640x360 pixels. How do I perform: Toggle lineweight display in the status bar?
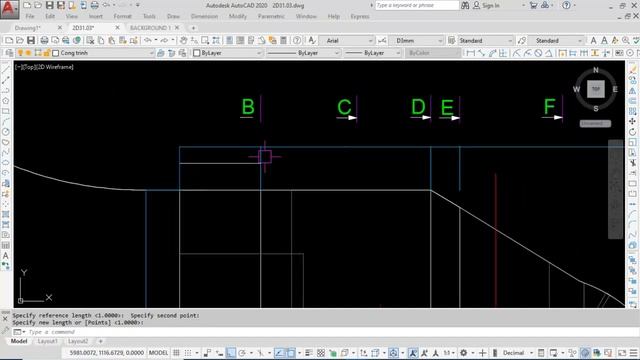(309, 353)
